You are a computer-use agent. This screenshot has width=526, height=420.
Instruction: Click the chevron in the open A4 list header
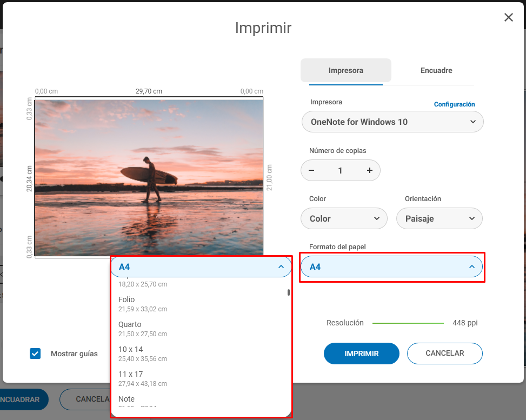click(281, 266)
